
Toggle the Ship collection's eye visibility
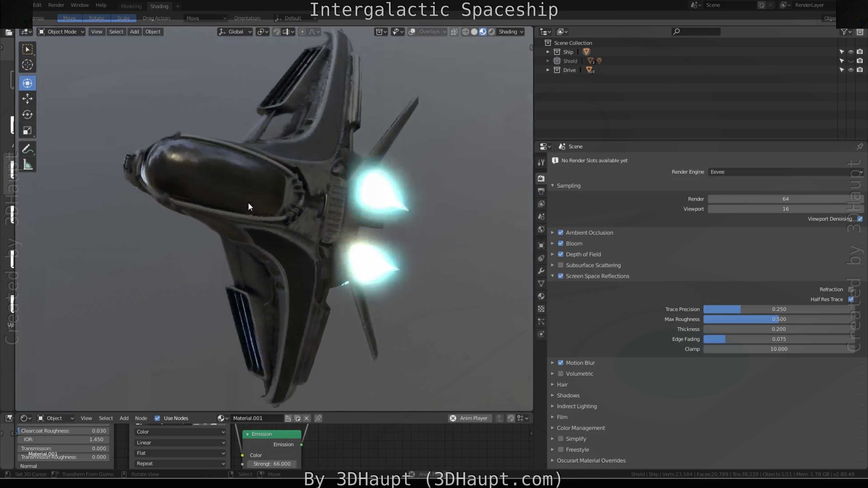click(851, 52)
